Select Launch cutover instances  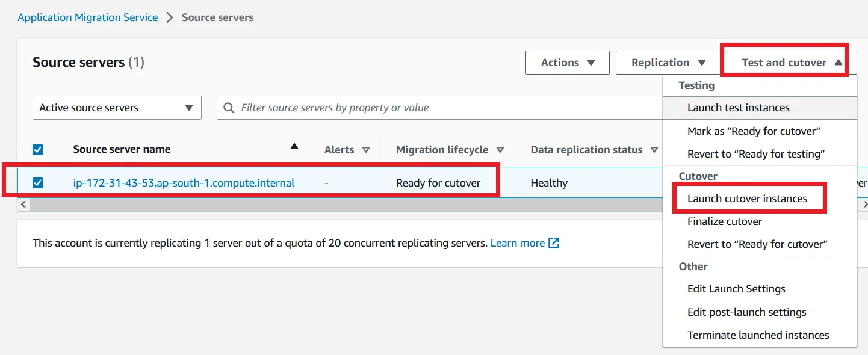(x=760, y=199)
